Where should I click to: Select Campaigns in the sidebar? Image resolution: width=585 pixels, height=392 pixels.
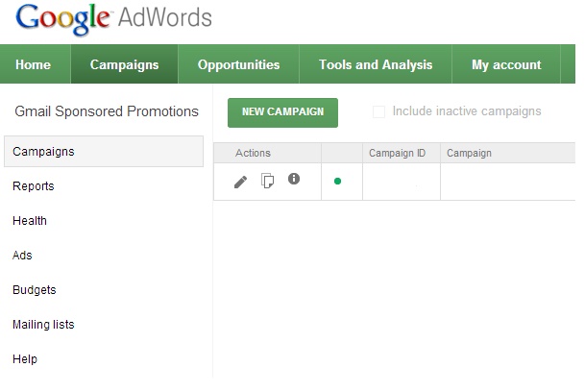click(x=104, y=151)
